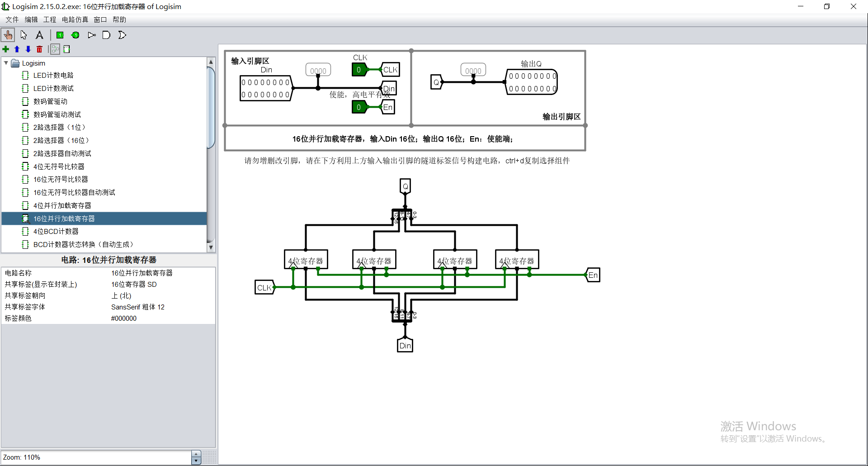This screenshot has height=466, width=868.
Task: Select the OR gate tool
Action: (122, 35)
